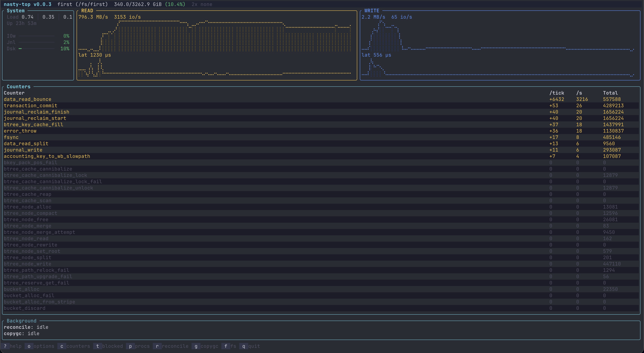Open the fs view shortcut

229,346
